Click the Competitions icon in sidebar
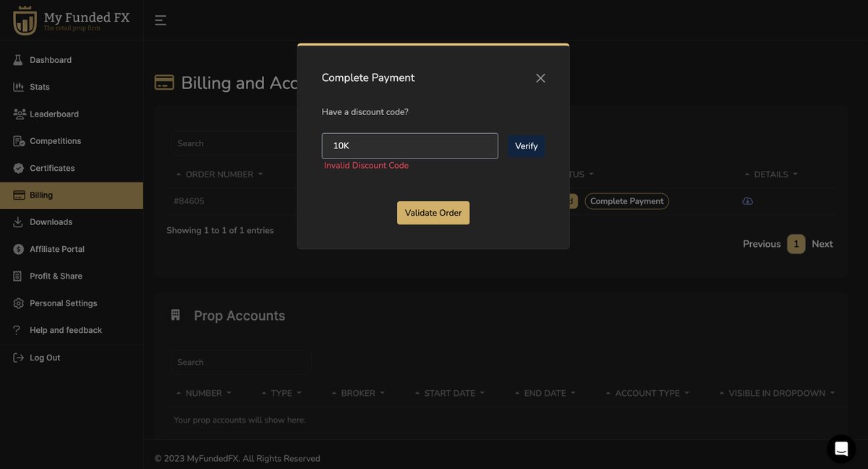 [x=19, y=141]
